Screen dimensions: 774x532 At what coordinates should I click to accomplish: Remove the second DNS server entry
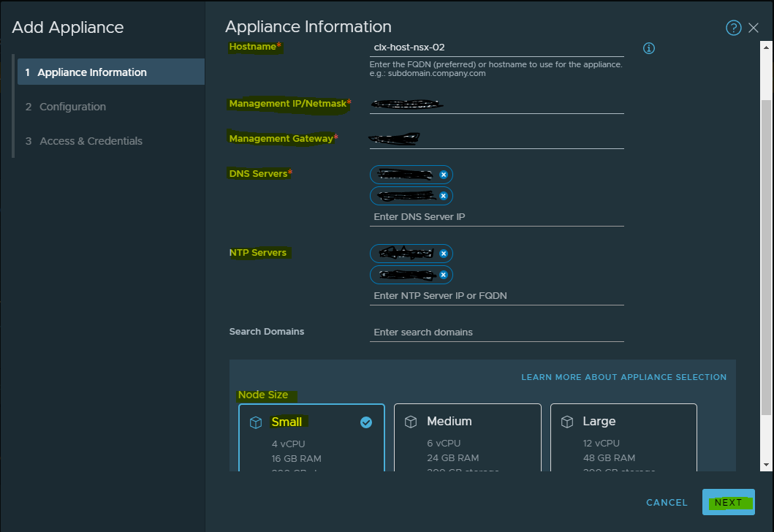click(x=443, y=196)
